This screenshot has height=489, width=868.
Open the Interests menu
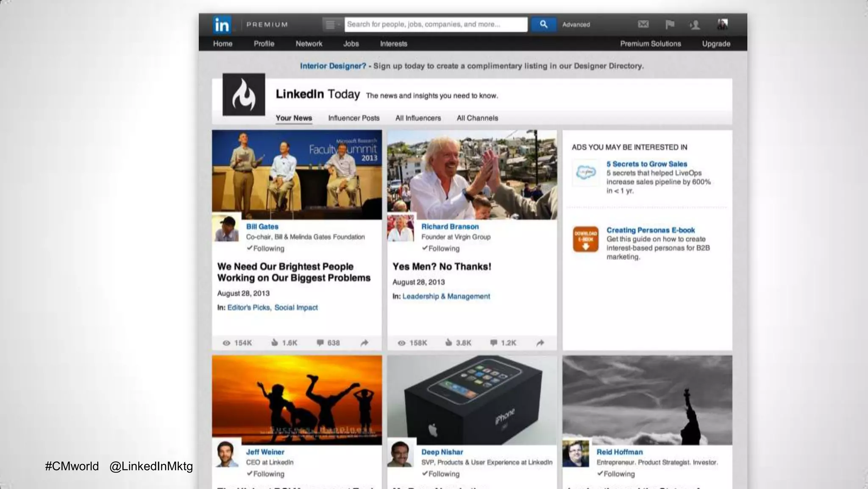pos(393,44)
